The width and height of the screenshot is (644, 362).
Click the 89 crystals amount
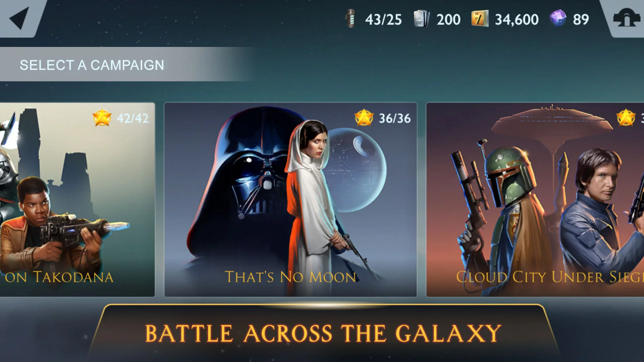(581, 19)
